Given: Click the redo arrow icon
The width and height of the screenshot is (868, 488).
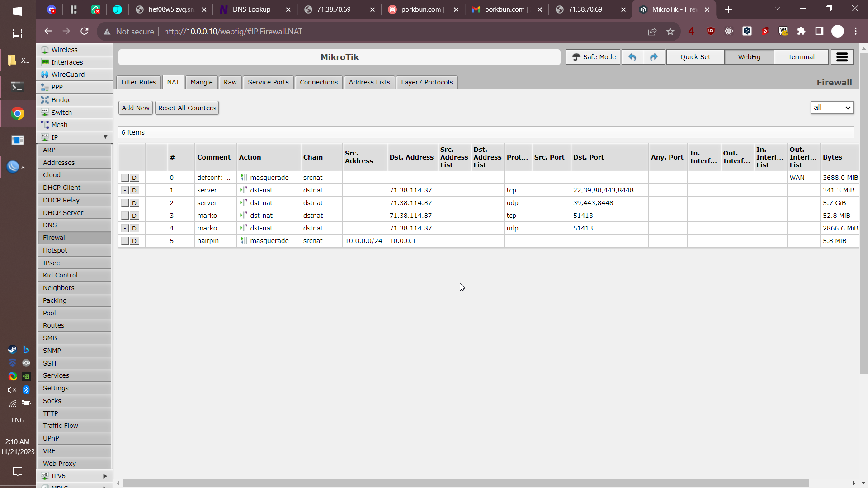Looking at the screenshot, I should pyautogui.click(x=654, y=57).
